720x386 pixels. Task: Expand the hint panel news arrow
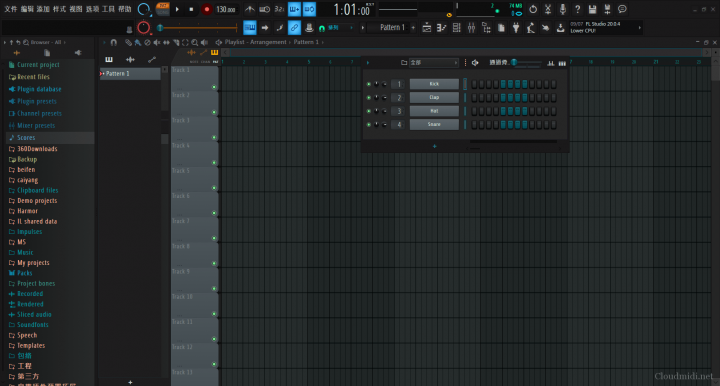[x=640, y=28]
